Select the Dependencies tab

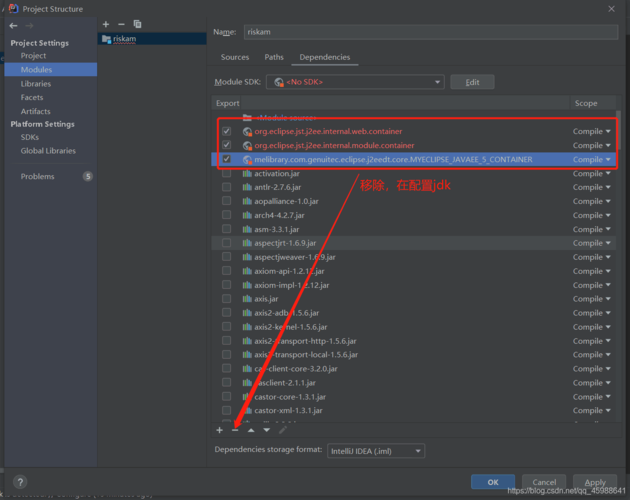coord(325,57)
